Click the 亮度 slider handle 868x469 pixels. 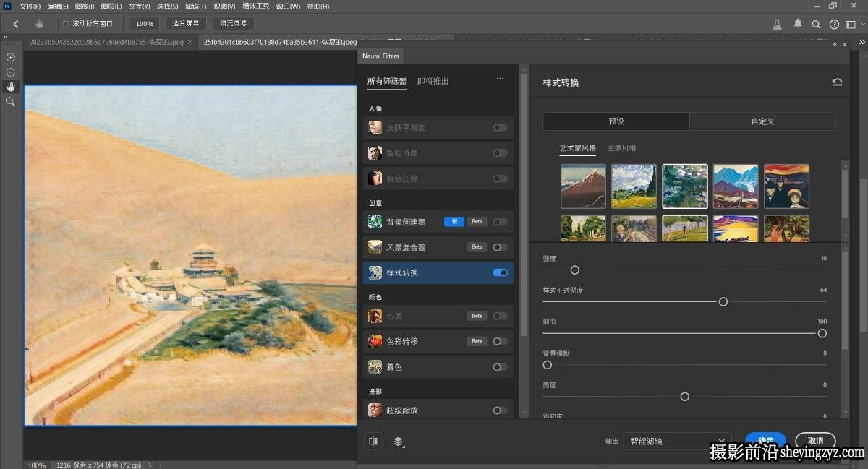(x=685, y=397)
